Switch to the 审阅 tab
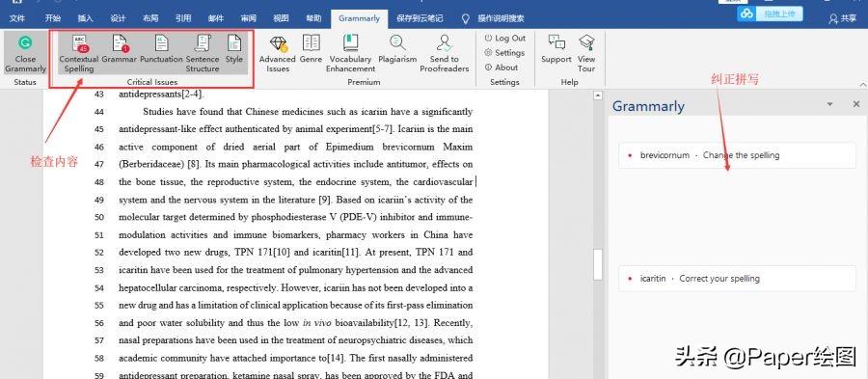Image resolution: width=868 pixels, height=379 pixels. coord(248,18)
